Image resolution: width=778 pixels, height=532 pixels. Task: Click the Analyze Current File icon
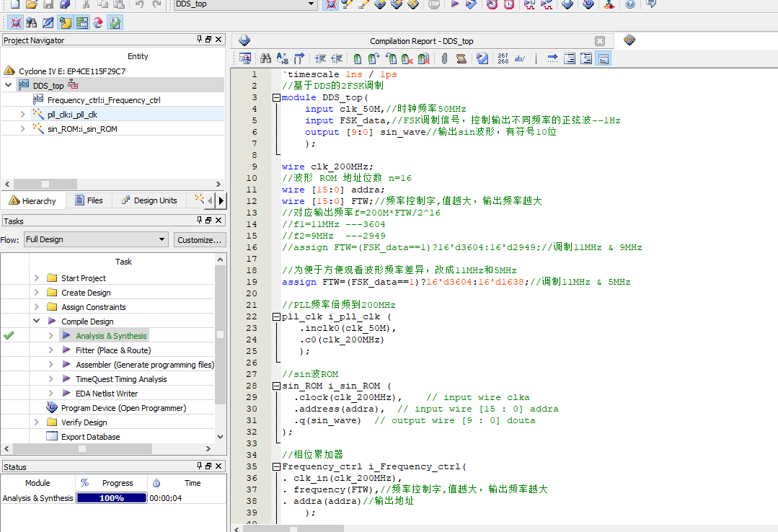[x=482, y=58]
